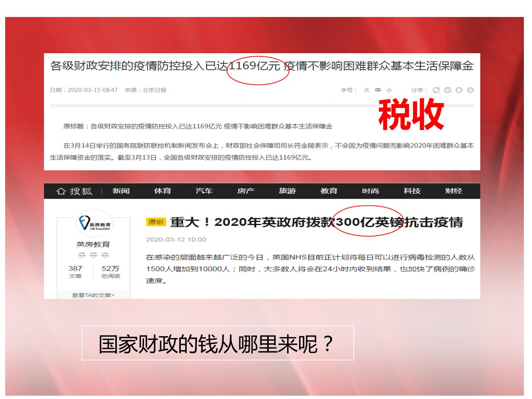
Task: Share the article via QQ icon
Action: [x=459, y=90]
